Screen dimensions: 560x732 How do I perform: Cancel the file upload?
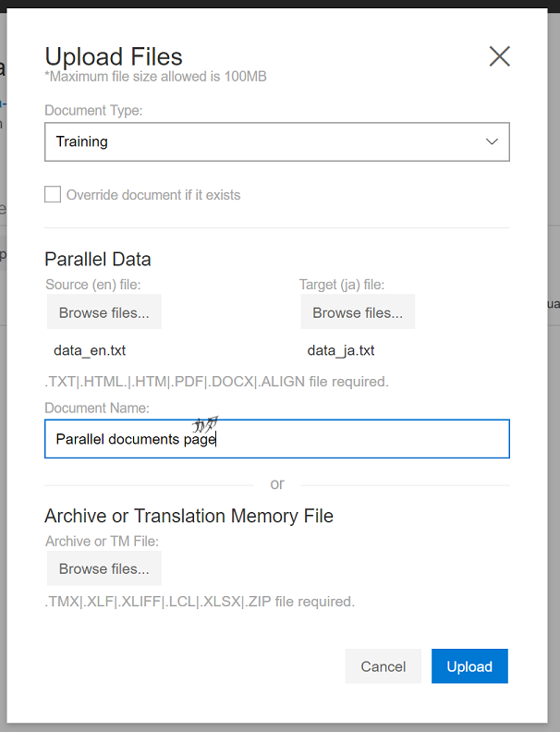coord(383,666)
